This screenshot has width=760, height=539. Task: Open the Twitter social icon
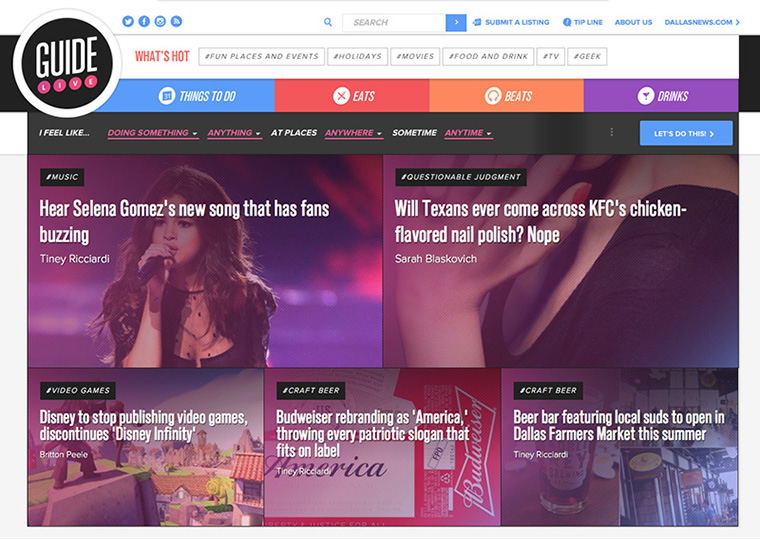coord(128,21)
